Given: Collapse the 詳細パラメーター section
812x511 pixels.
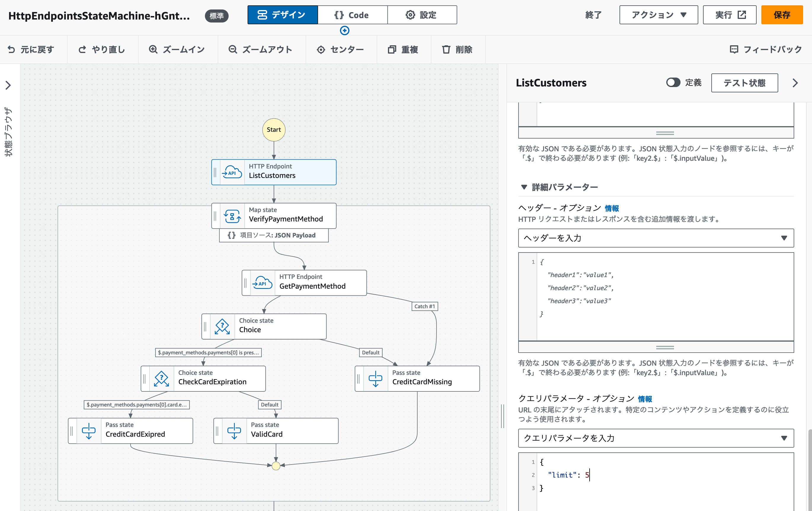Looking at the screenshot, I should 524,187.
